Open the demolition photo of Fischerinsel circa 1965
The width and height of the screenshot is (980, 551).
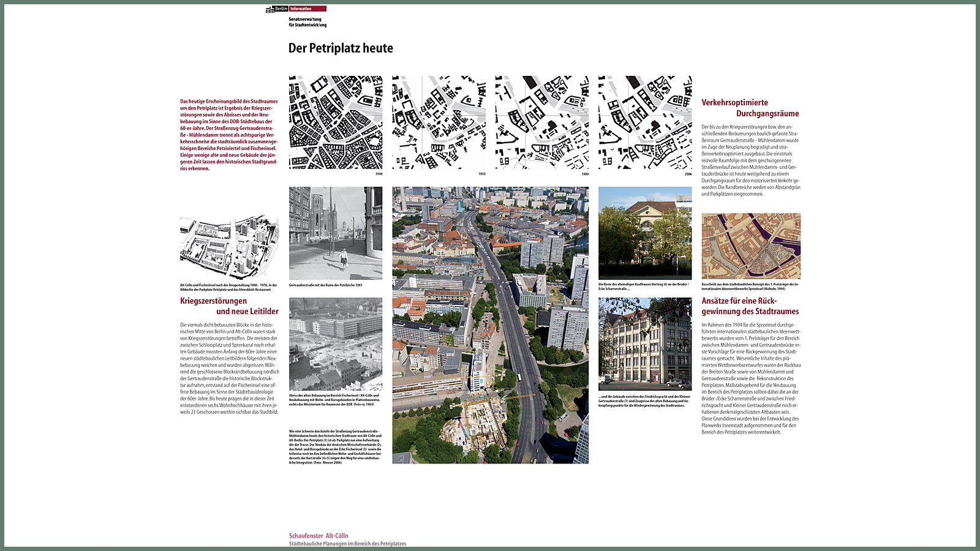(336, 344)
